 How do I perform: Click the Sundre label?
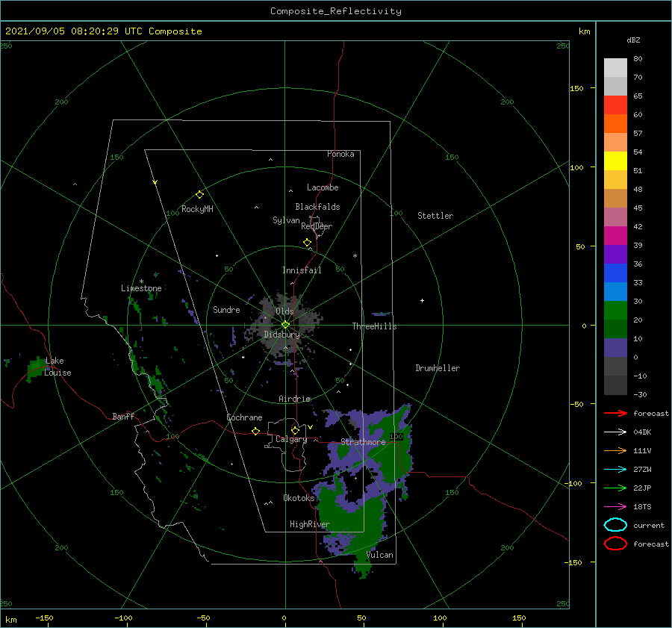click(x=226, y=309)
